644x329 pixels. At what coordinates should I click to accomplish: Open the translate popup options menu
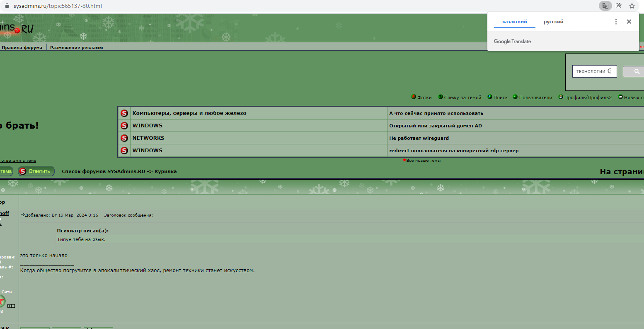[616, 22]
